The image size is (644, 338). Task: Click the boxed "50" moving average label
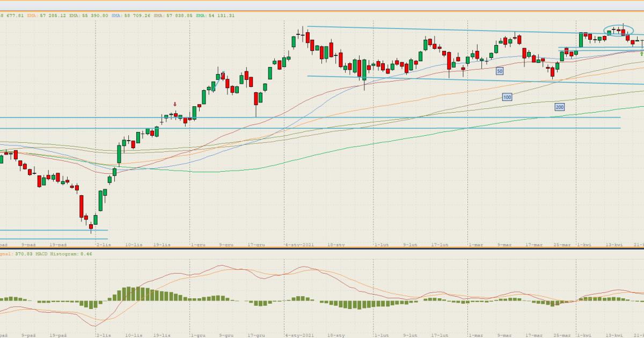click(x=499, y=71)
